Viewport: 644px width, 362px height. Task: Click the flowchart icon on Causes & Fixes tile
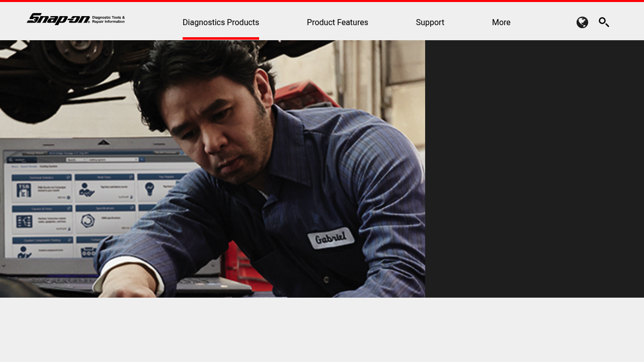coord(24,221)
